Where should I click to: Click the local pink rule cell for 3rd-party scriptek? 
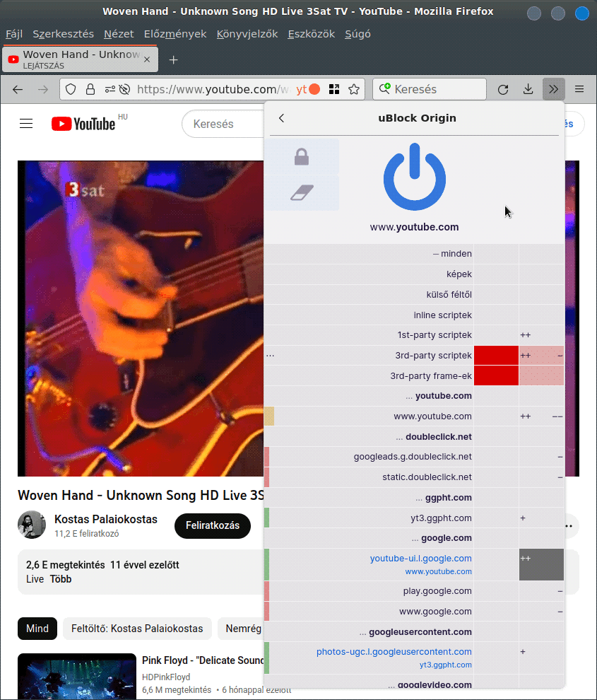tap(541, 356)
